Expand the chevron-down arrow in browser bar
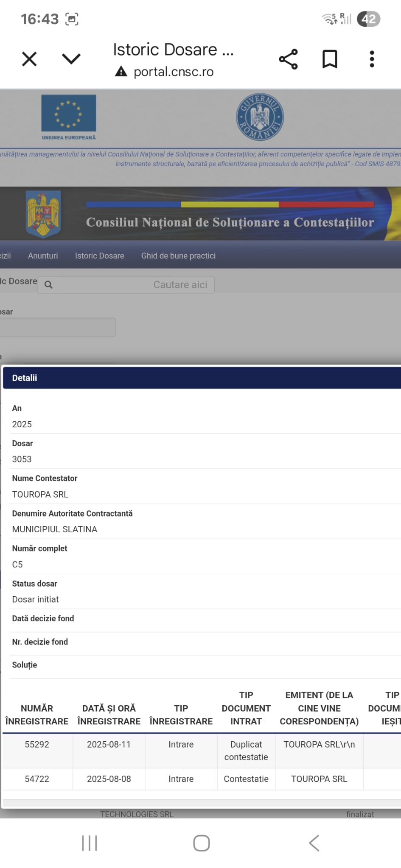Image resolution: width=401 pixels, height=868 pixels. 71,59
